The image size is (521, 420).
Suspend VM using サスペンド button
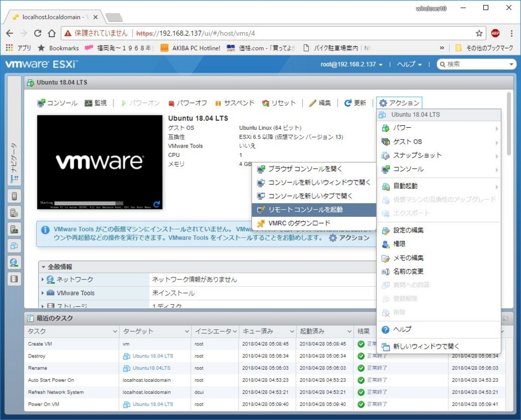point(235,103)
